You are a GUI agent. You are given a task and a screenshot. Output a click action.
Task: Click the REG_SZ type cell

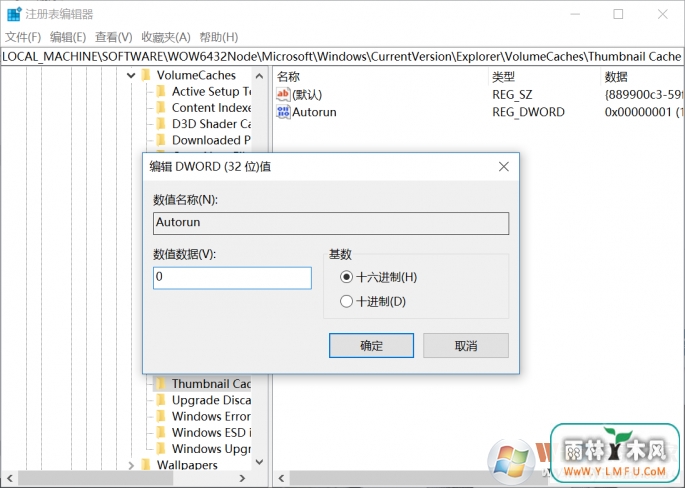pyautogui.click(x=512, y=94)
